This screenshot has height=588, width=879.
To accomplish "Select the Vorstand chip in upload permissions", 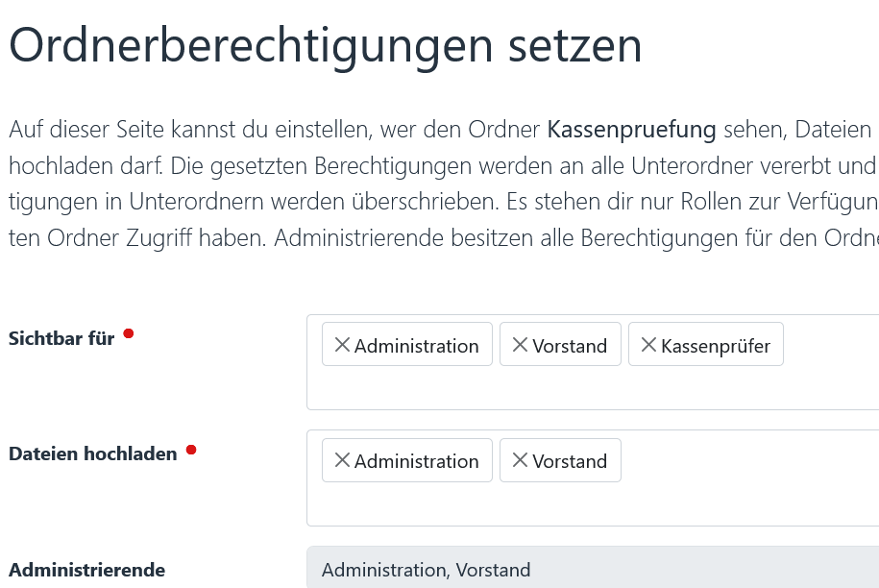I will pyautogui.click(x=570, y=460).
